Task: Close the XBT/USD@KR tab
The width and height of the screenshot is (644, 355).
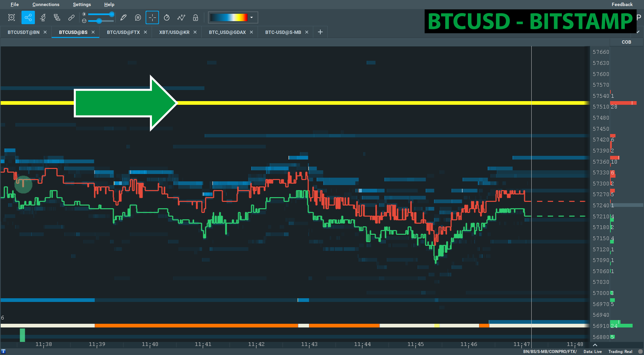Action: pos(195,32)
